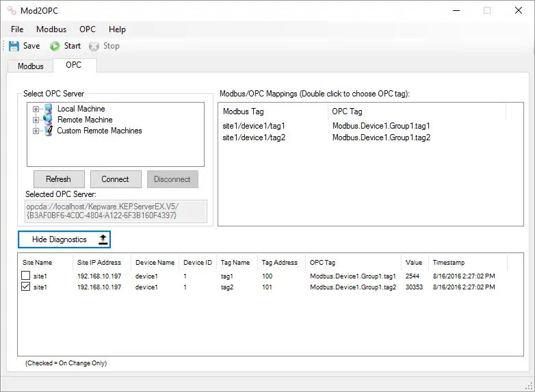
Task: Check the box for the tag1 diagnostics row
Action: (x=25, y=275)
